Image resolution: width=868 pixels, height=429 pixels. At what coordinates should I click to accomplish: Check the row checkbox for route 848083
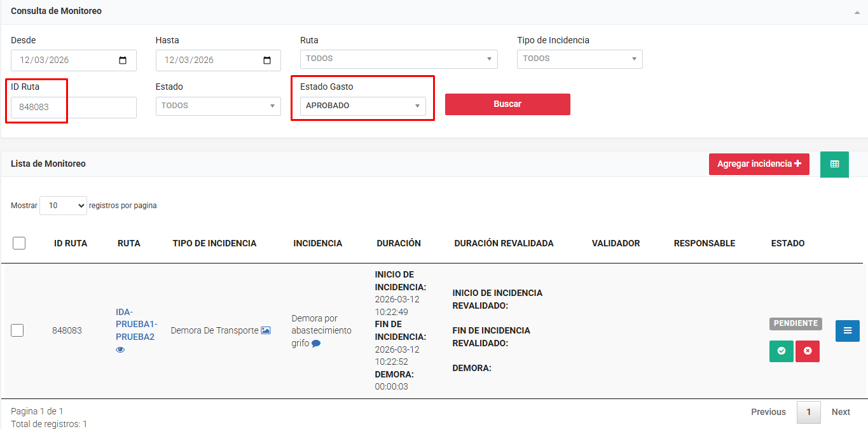pos(18,330)
